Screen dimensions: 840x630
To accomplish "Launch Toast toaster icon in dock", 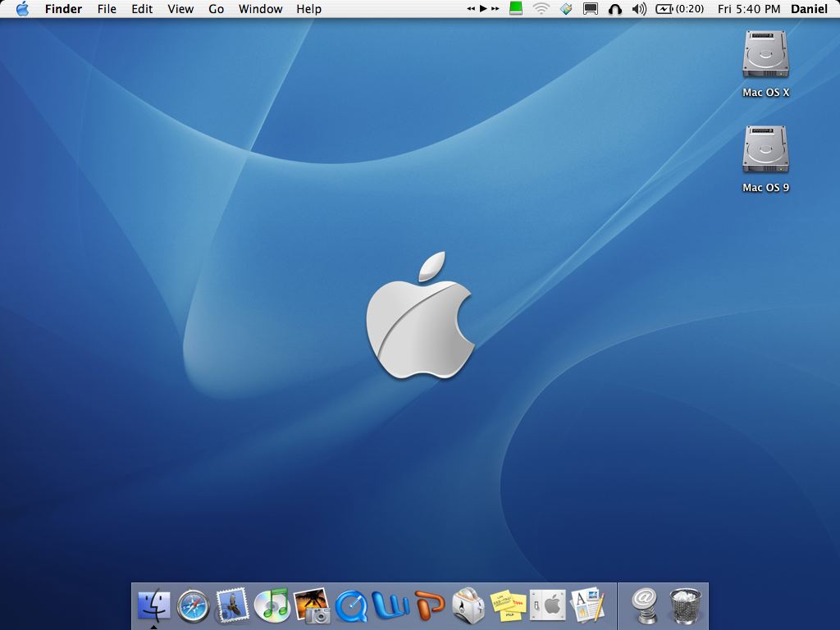I will (x=468, y=606).
